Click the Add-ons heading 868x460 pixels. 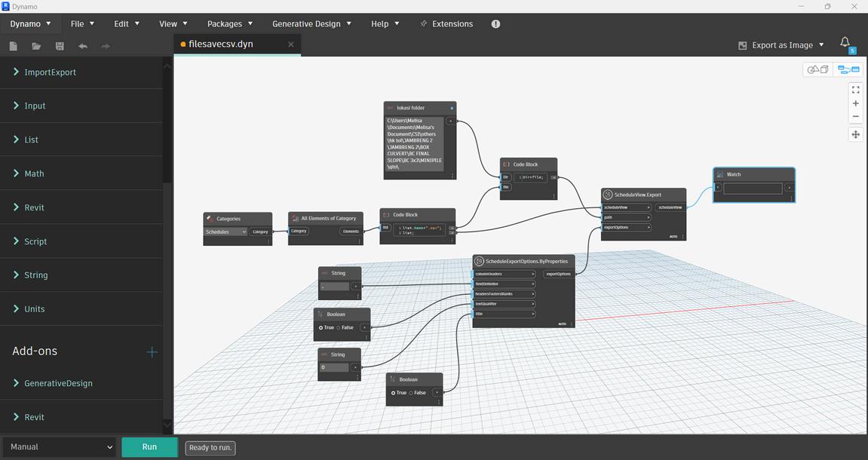(35, 351)
